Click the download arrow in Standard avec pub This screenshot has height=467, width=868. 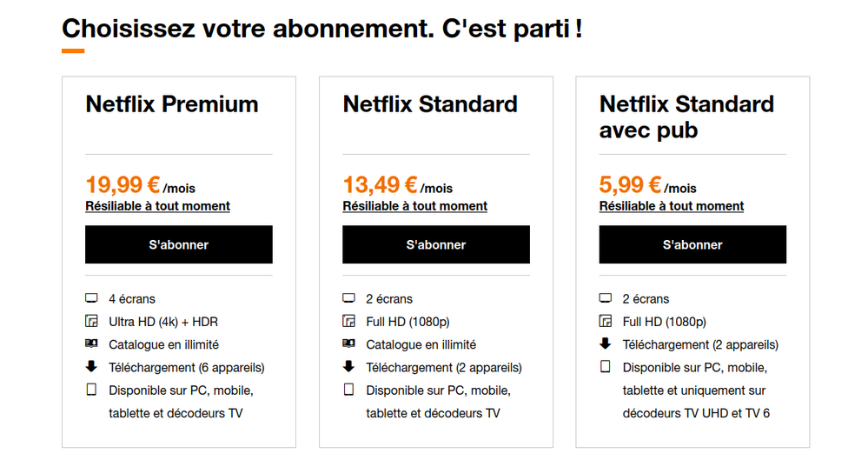606,344
